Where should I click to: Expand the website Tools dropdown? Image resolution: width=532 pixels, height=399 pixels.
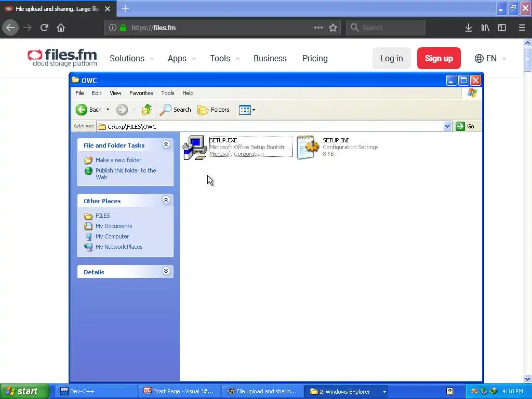pos(224,58)
